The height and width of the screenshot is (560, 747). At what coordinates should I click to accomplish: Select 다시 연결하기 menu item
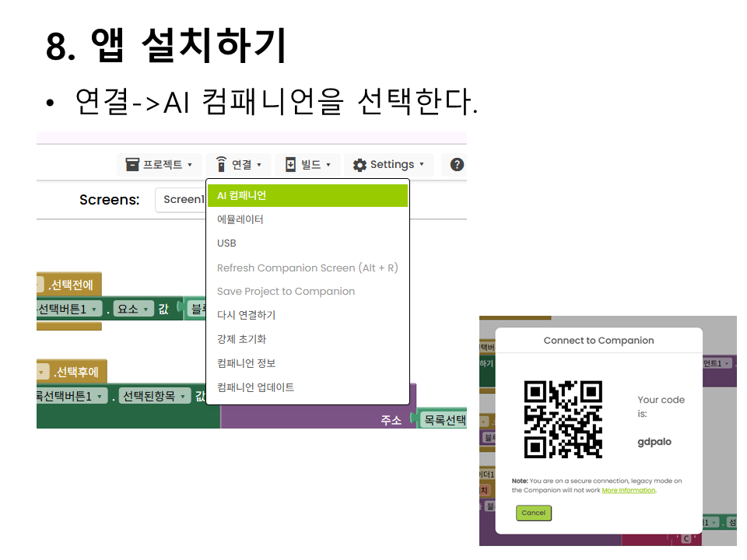point(308,315)
